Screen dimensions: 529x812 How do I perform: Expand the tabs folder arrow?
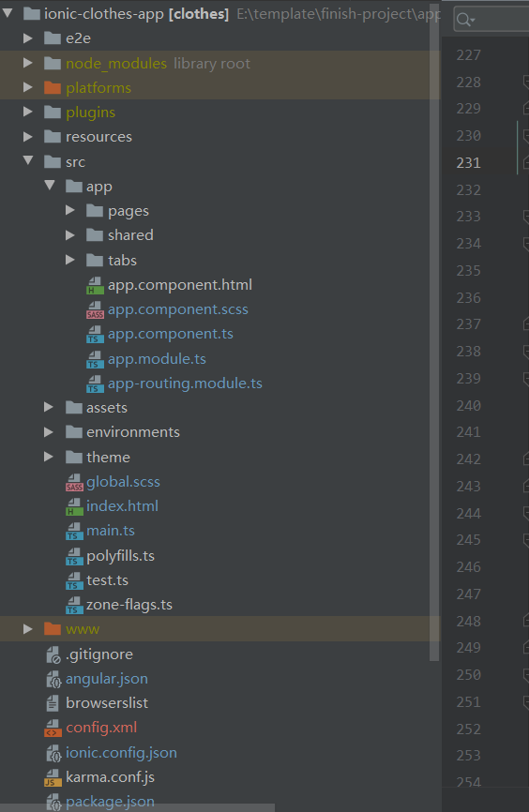click(x=70, y=260)
